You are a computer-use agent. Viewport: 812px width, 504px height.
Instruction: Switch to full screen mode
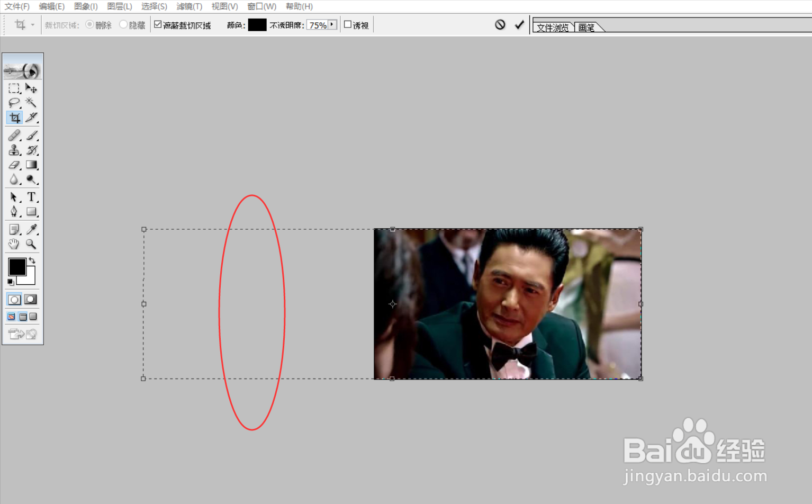pos(33,317)
